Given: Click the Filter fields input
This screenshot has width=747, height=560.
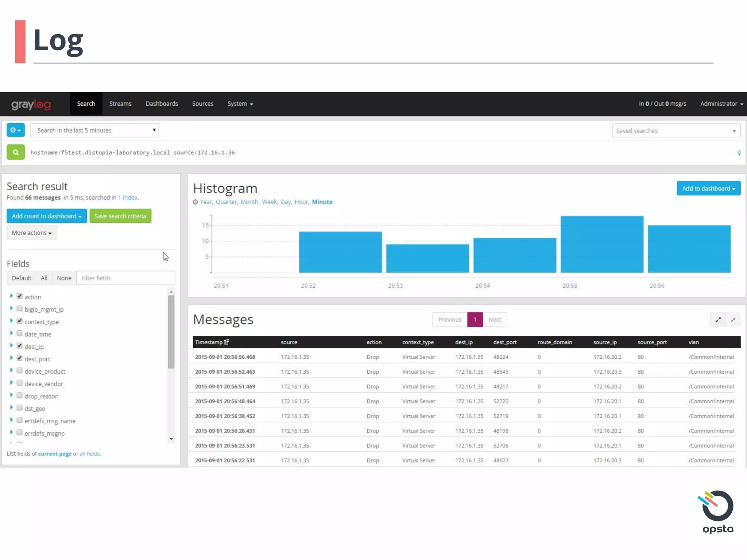Looking at the screenshot, I should point(125,278).
